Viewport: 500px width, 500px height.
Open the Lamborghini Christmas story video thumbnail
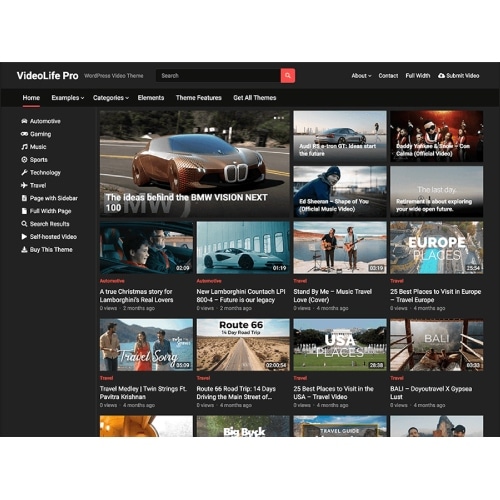(x=146, y=248)
